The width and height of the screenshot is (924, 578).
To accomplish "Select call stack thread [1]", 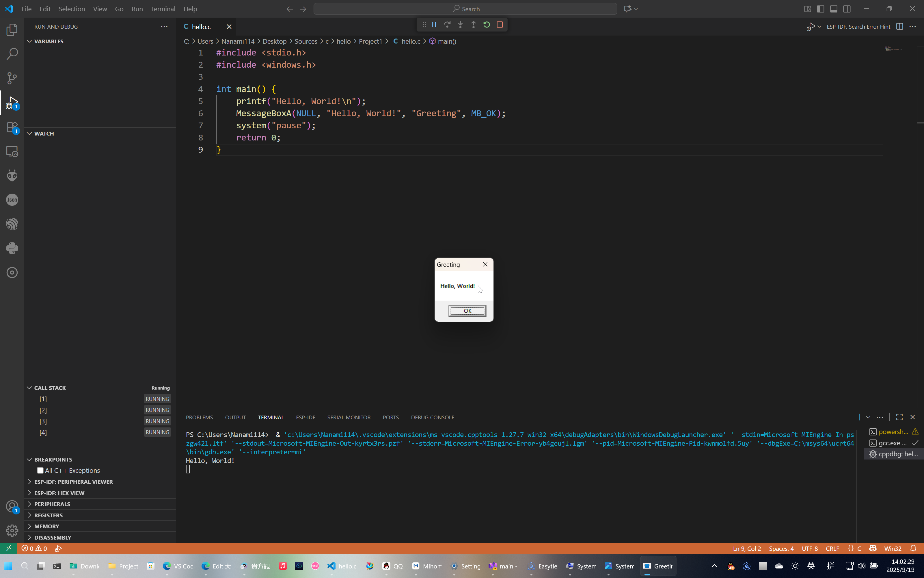I will pyautogui.click(x=100, y=399).
